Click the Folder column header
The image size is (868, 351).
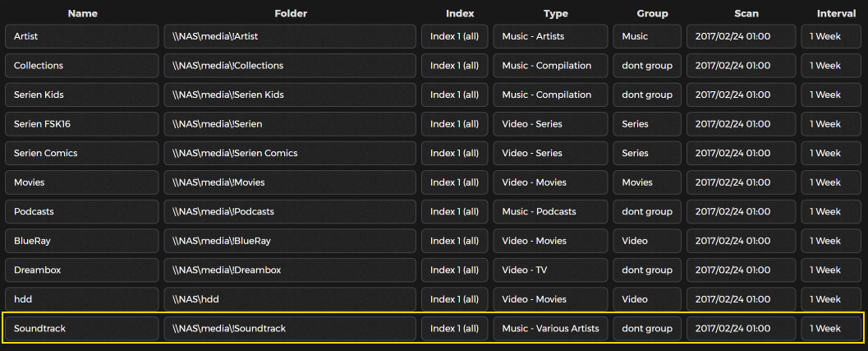point(290,13)
